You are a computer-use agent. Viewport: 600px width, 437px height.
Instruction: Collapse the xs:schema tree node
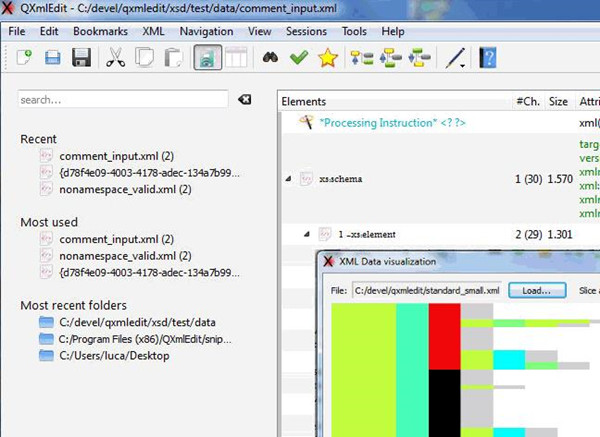click(290, 179)
